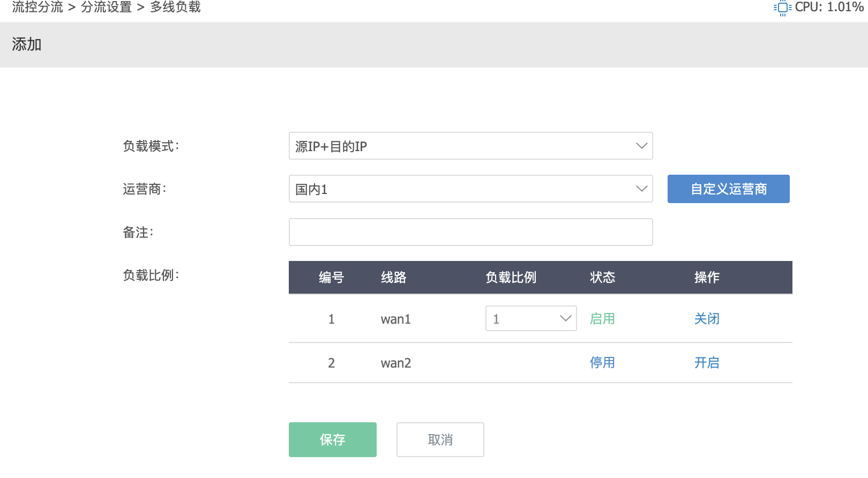Click the 状态 column header
868x478 pixels.
pos(602,277)
